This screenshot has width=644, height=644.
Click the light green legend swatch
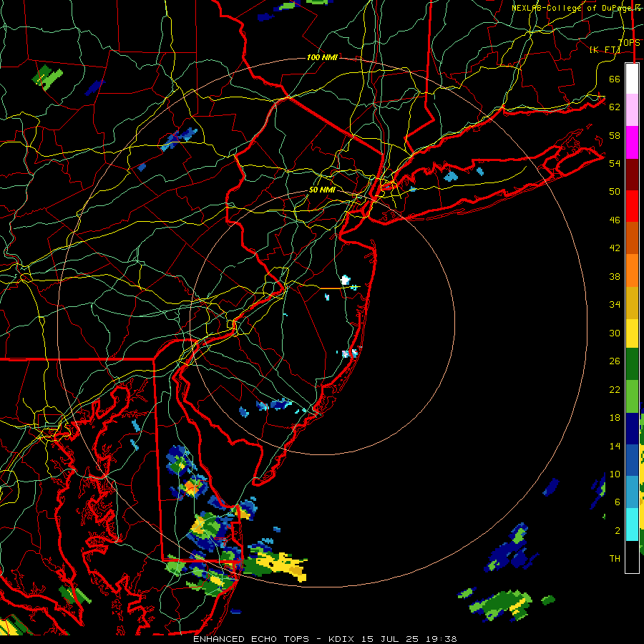pos(632,396)
